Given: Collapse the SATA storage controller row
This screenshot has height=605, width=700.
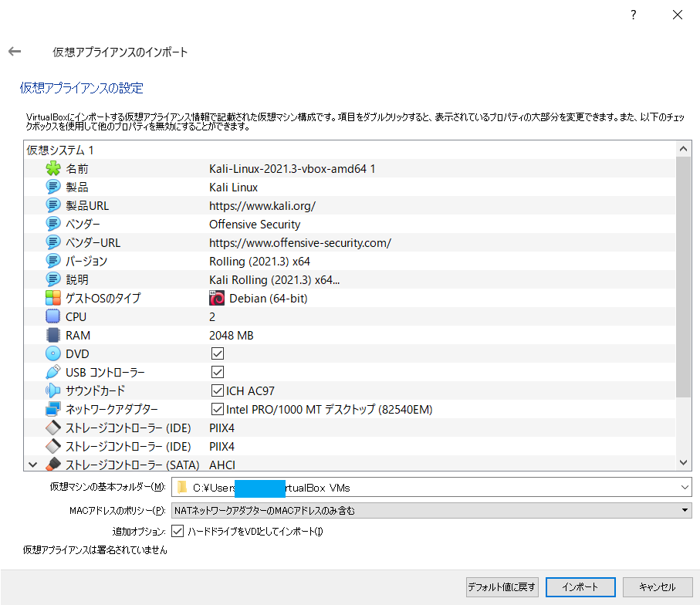Looking at the screenshot, I should click(33, 465).
